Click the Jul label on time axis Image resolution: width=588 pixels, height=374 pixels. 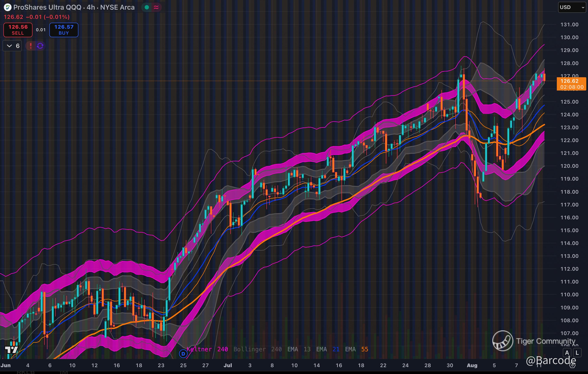click(228, 365)
